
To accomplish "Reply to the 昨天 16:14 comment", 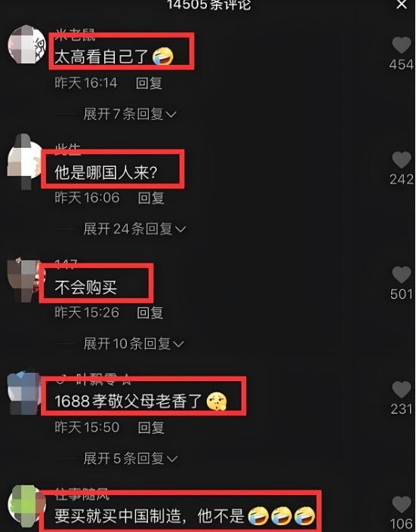I will [x=149, y=83].
